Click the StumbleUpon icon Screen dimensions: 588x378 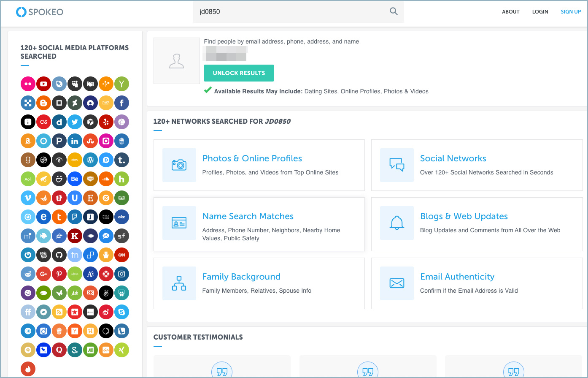click(x=90, y=141)
